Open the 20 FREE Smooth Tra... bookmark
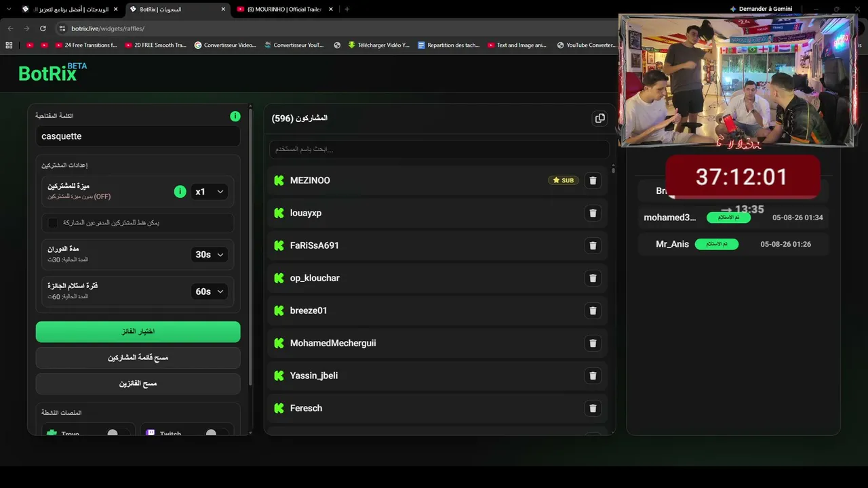This screenshot has height=488, width=868. tap(155, 45)
